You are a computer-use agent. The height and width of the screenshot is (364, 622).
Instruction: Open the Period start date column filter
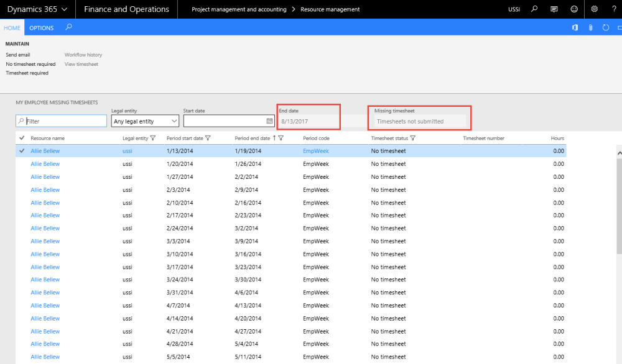tap(208, 138)
